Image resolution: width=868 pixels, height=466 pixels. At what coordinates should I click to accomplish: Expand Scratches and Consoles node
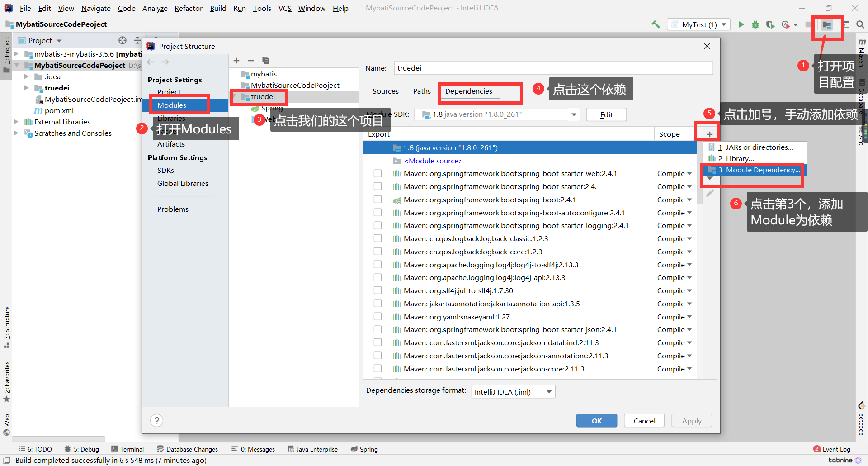coord(16,133)
